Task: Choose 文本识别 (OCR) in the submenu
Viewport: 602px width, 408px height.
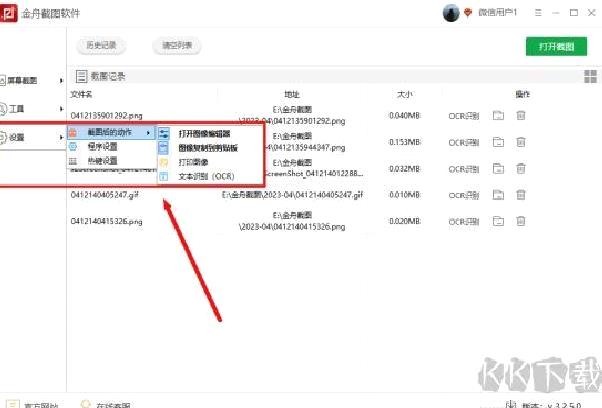Action: pos(206,176)
